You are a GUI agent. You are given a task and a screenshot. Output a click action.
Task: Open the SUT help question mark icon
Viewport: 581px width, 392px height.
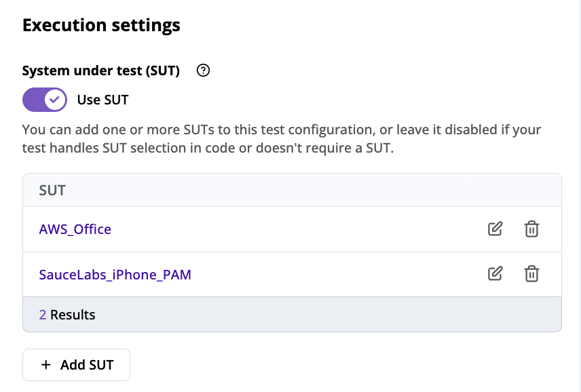tap(202, 70)
